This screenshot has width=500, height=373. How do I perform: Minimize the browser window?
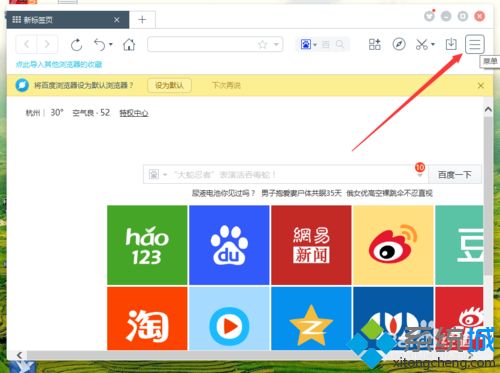[x=446, y=16]
